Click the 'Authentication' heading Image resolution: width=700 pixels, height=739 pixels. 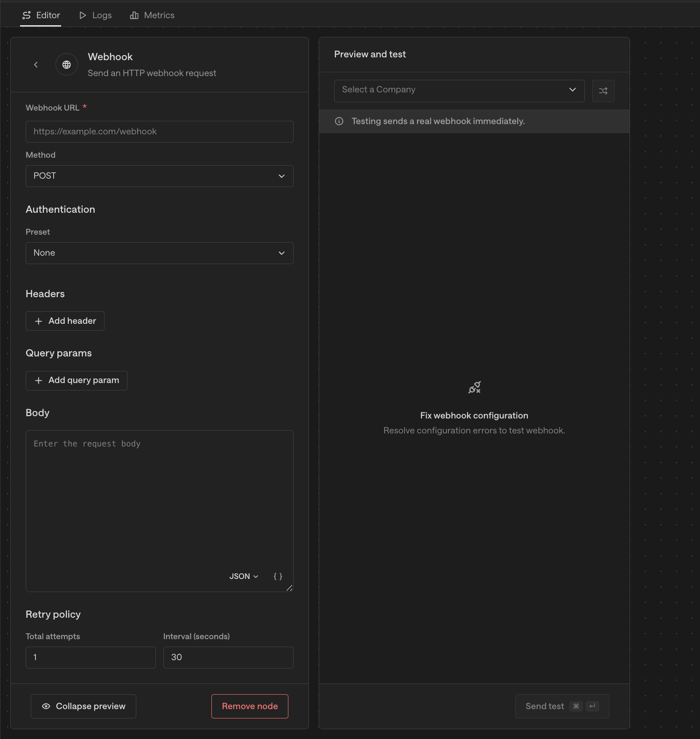point(60,209)
